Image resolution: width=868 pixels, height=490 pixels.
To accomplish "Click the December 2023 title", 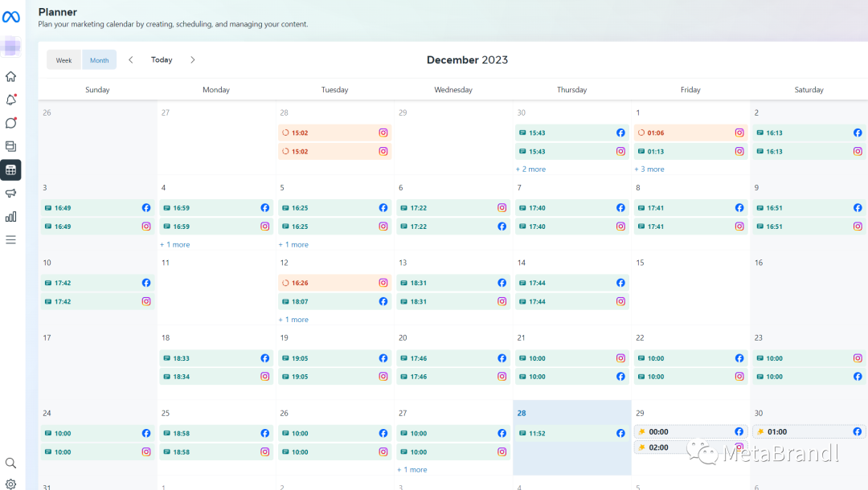I will (467, 59).
